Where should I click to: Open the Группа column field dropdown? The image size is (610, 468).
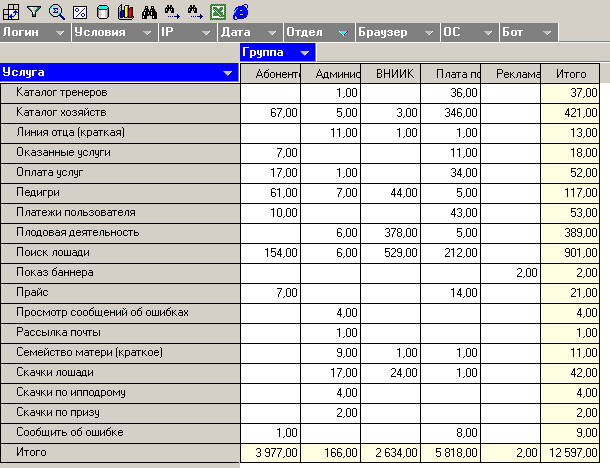point(306,52)
